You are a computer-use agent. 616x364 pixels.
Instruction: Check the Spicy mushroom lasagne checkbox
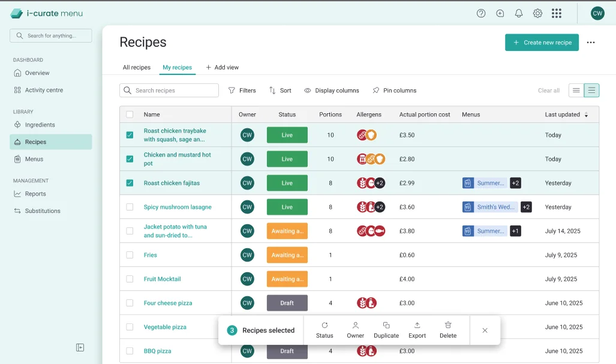pyautogui.click(x=130, y=207)
